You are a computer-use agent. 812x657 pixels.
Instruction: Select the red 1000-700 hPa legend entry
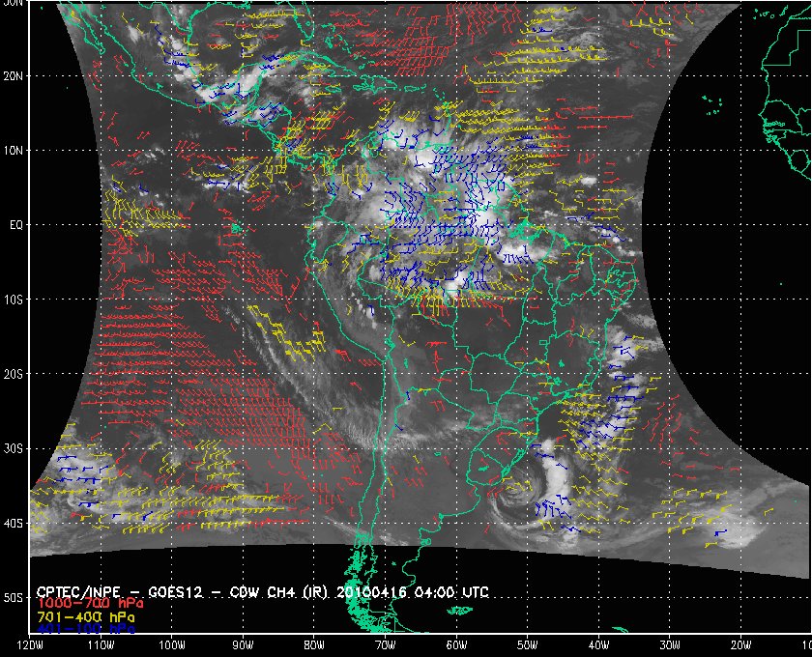coord(90,604)
